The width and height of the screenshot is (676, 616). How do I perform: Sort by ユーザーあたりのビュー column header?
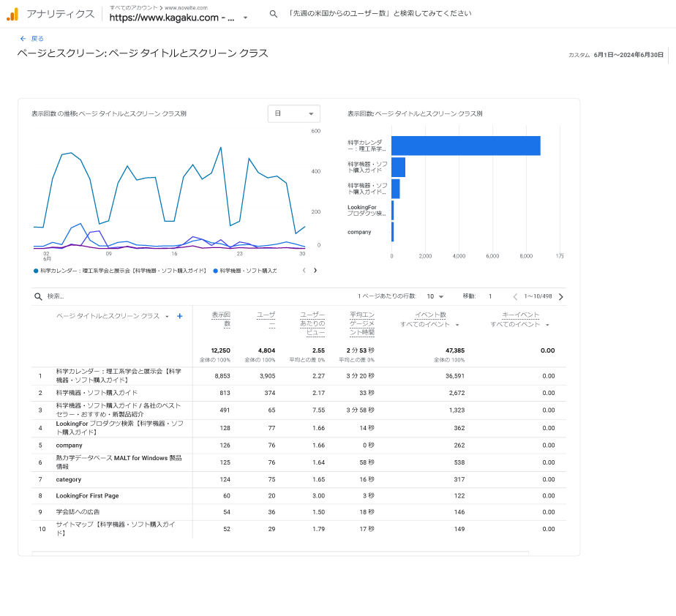tap(312, 324)
